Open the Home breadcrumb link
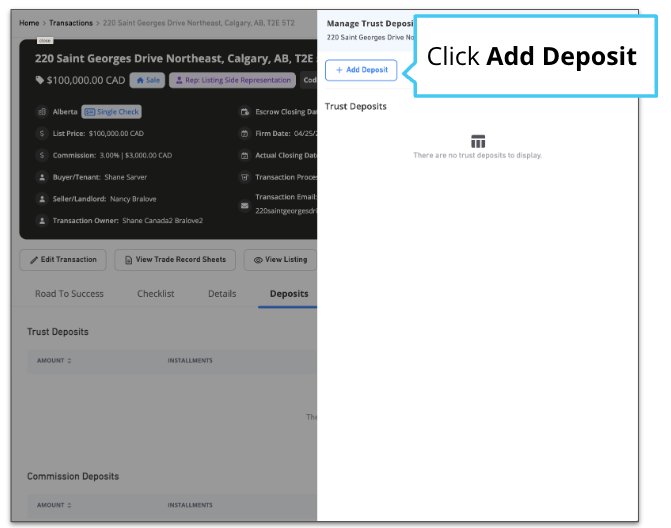 [x=29, y=23]
